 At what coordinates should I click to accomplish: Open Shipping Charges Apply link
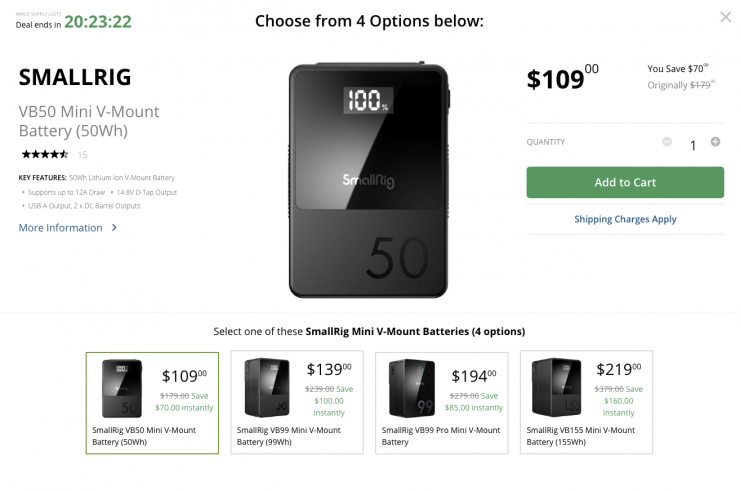pos(625,219)
